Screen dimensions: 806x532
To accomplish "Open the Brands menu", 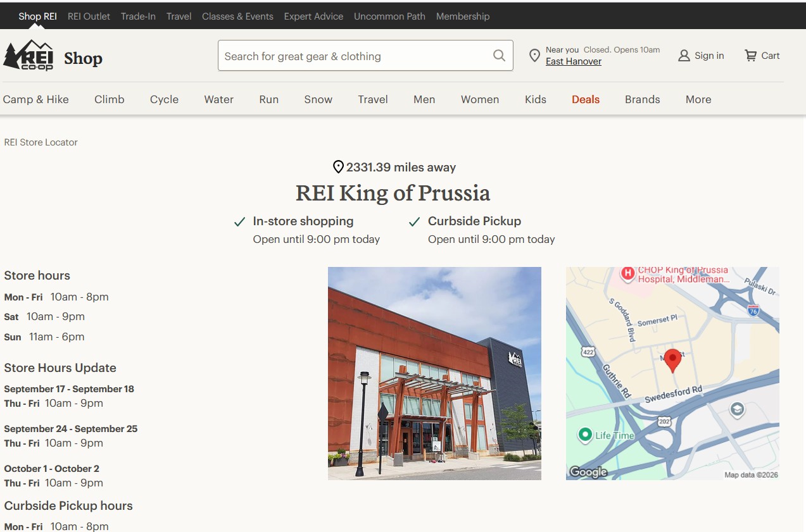I will 643,99.
